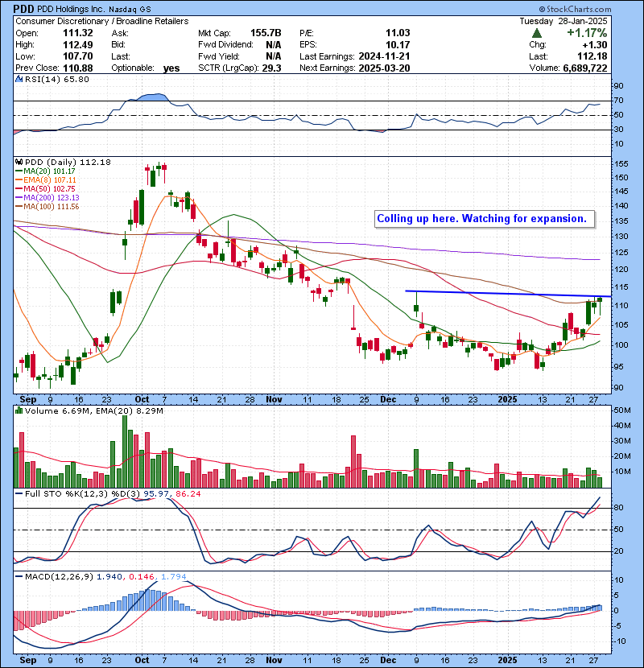The width and height of the screenshot is (644, 668).
Task: Click the Last Earnings date 2024-11-21
Action: tap(385, 56)
